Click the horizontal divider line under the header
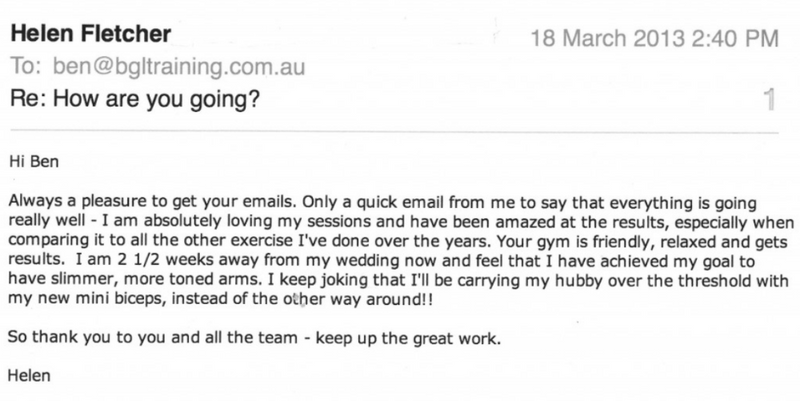 394,133
